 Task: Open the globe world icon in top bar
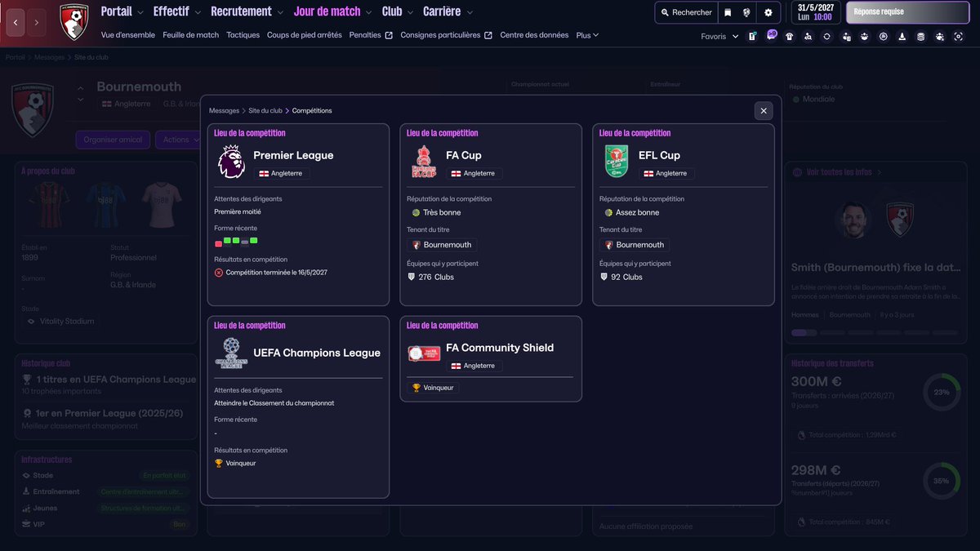pyautogui.click(x=746, y=13)
